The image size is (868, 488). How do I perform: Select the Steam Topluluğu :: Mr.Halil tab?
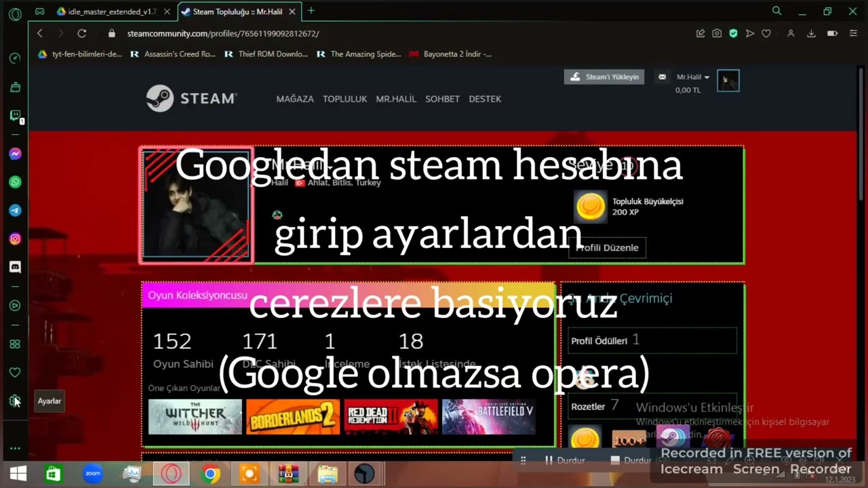[x=231, y=12]
